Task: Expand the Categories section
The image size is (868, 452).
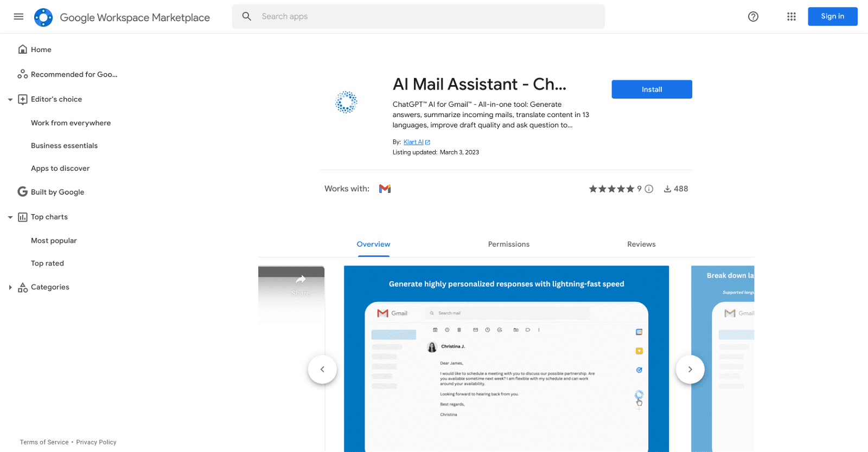Action: click(x=10, y=287)
